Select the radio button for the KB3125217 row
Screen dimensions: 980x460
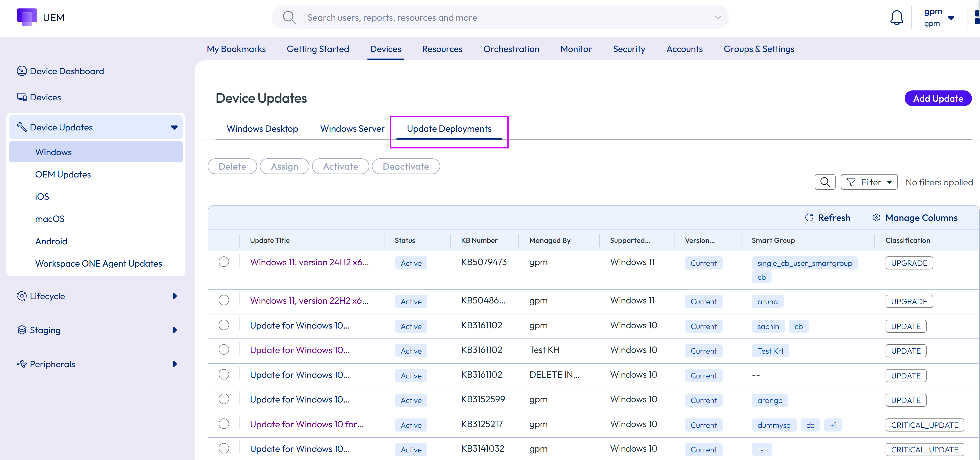click(x=224, y=423)
